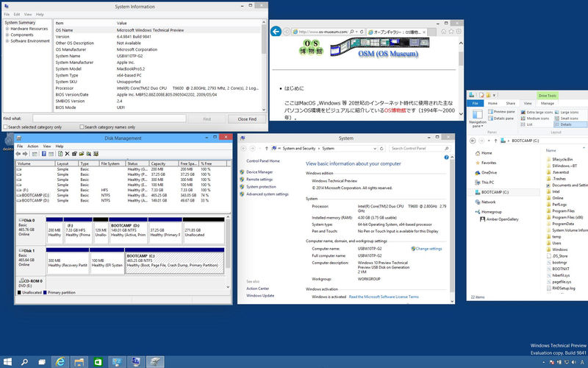Image resolution: width=588 pixels, height=368 pixels.
Task: Open the recent locations dropdown in File Explorer
Action: (x=489, y=141)
